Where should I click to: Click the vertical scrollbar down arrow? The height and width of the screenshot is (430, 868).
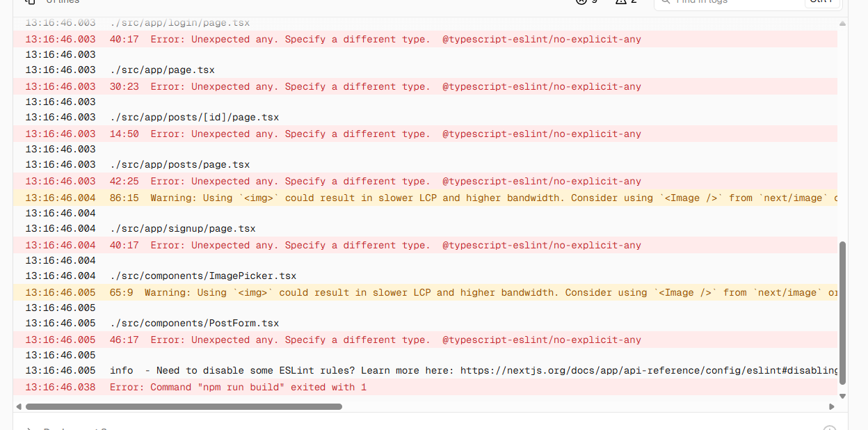[x=843, y=396]
